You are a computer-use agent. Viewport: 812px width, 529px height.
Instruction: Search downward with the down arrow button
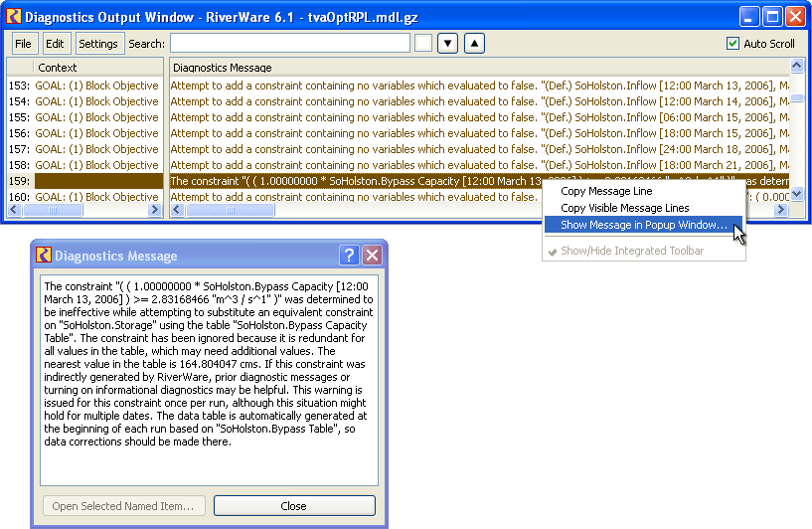click(x=448, y=43)
